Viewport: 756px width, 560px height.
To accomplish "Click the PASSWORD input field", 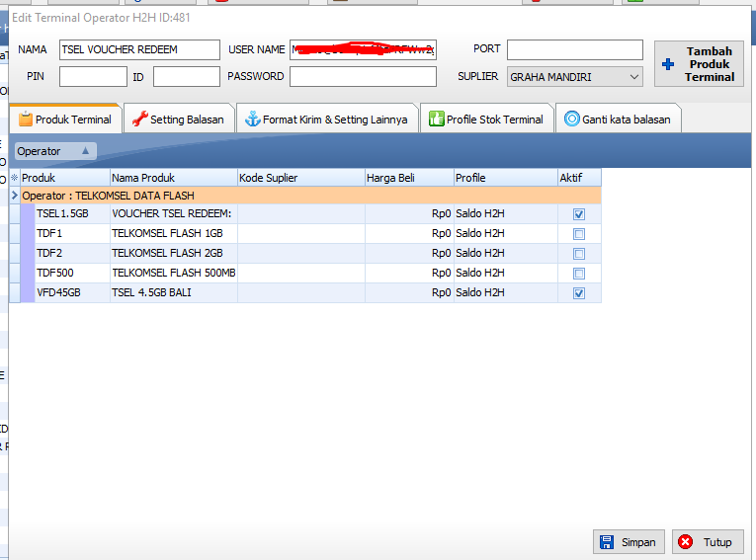I will [x=362, y=76].
